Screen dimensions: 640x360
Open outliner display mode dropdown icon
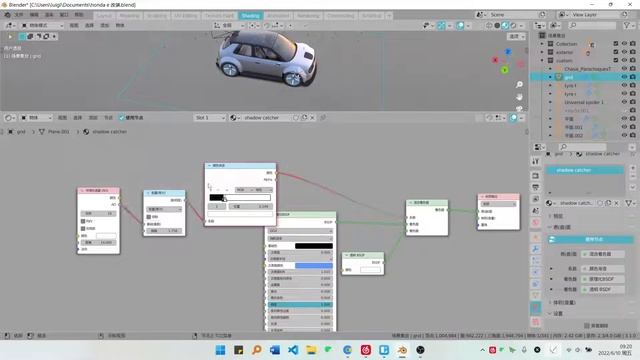540,25
